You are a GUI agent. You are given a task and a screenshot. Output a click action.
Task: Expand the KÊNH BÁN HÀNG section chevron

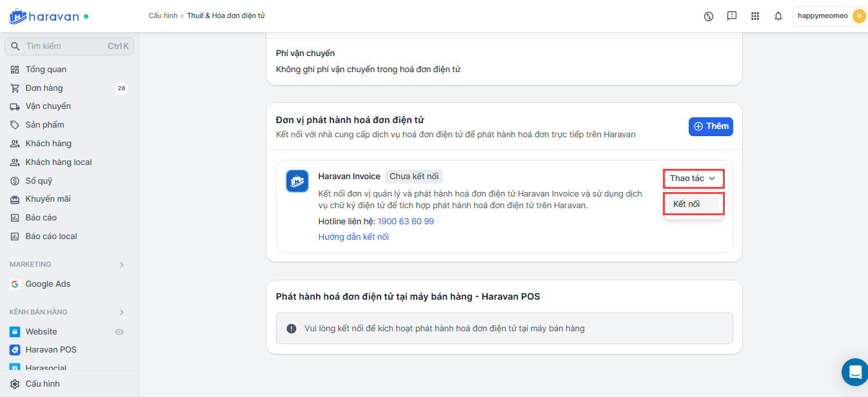point(122,313)
